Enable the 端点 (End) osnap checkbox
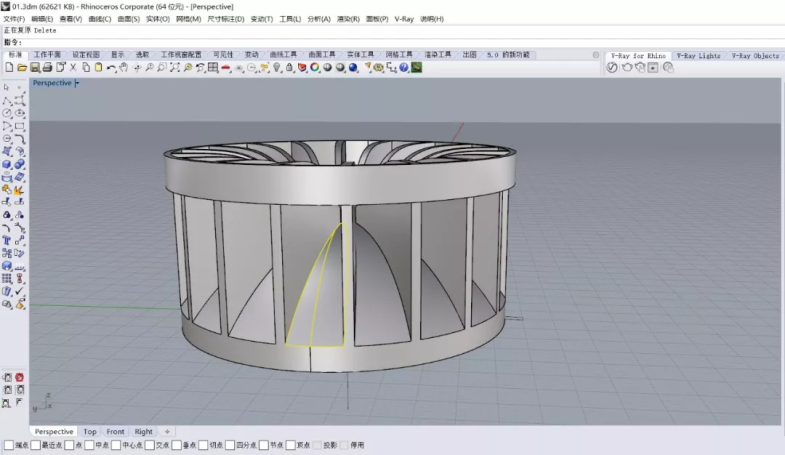Image resolution: width=785 pixels, height=455 pixels. tap(8, 445)
